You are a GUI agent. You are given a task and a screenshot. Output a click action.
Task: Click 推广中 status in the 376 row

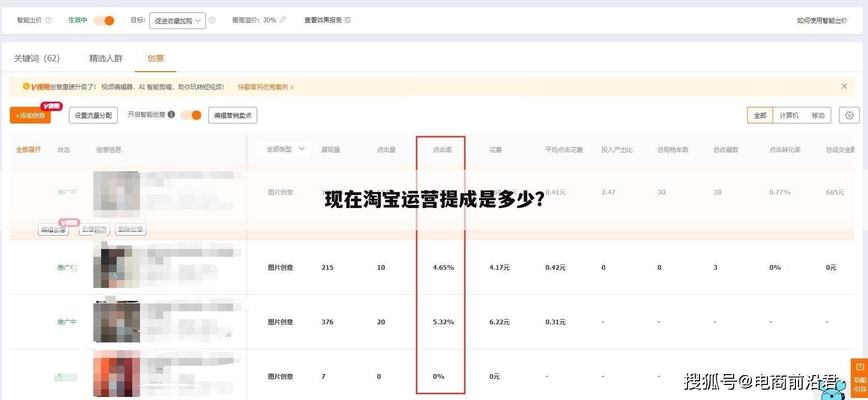point(67,322)
